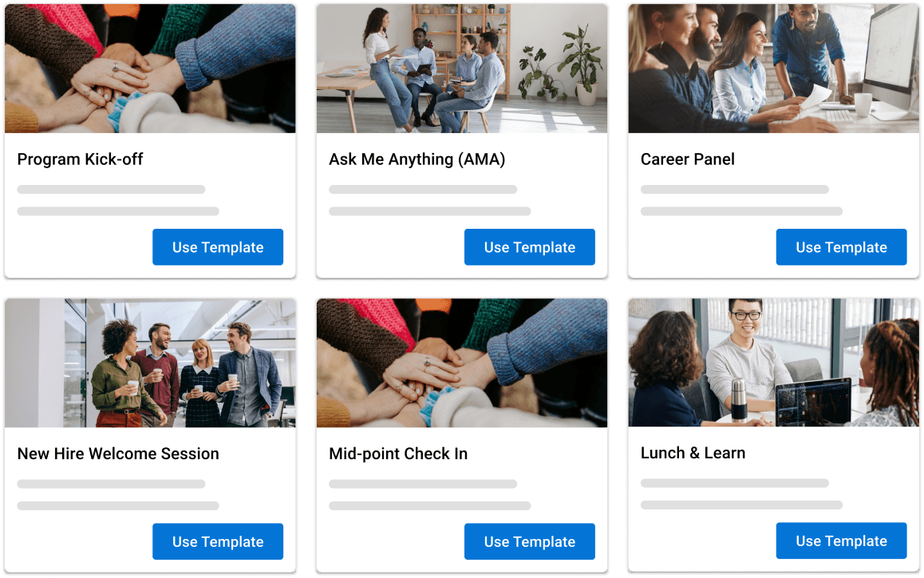Use the Lunch & Learn template
Screen dimensions: 924x578
point(841,541)
